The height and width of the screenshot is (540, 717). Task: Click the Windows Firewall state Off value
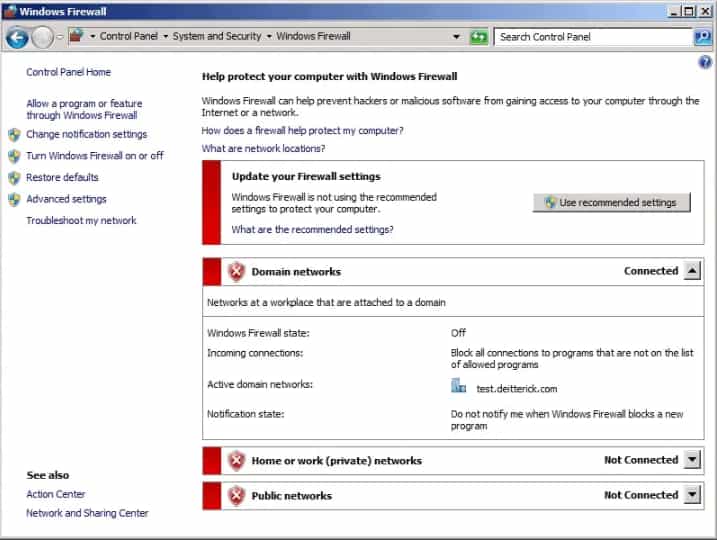458,333
